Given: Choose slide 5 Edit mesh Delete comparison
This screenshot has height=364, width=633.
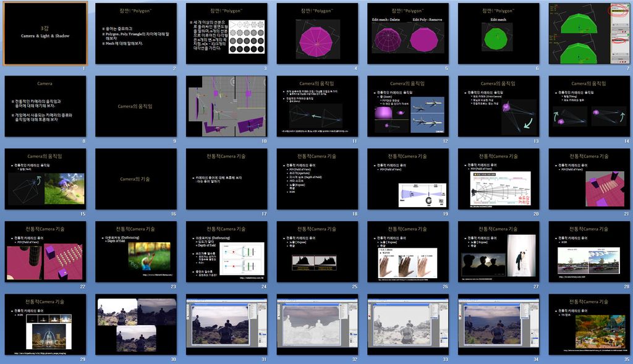Looking at the screenshot, I should tap(408, 33).
